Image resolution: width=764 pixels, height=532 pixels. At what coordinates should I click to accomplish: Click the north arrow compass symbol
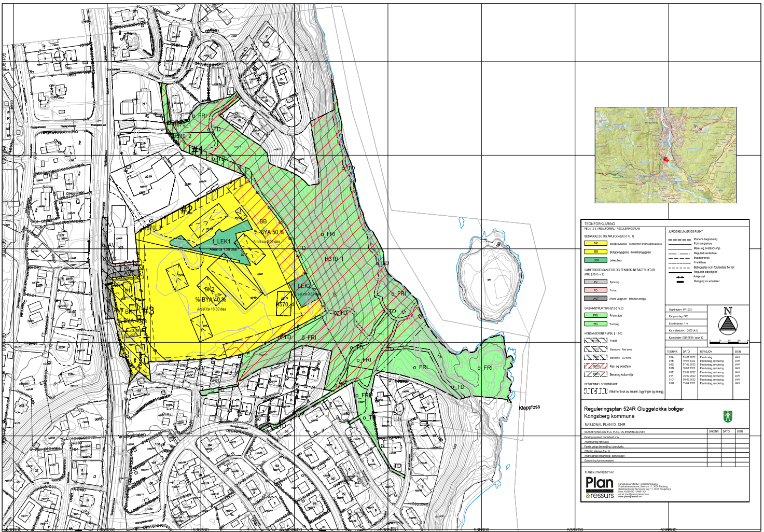728,321
